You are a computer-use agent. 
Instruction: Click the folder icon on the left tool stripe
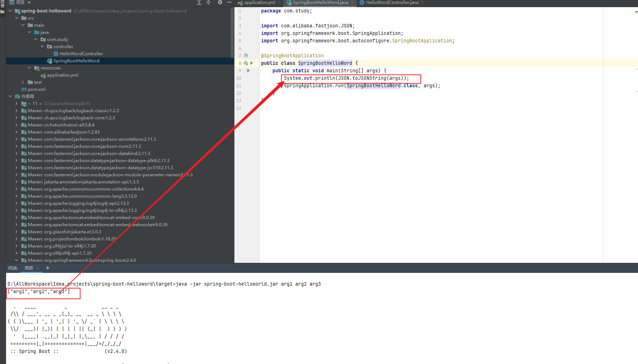tap(2, 11)
